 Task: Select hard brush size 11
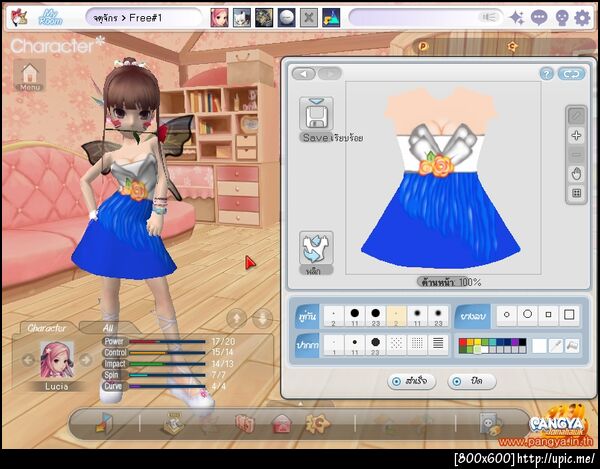(355, 316)
